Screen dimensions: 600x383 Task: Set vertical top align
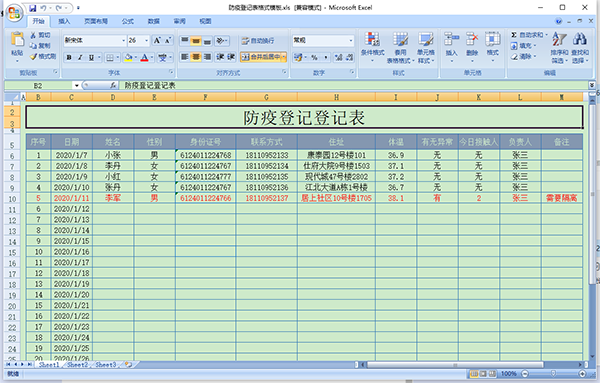[185, 40]
